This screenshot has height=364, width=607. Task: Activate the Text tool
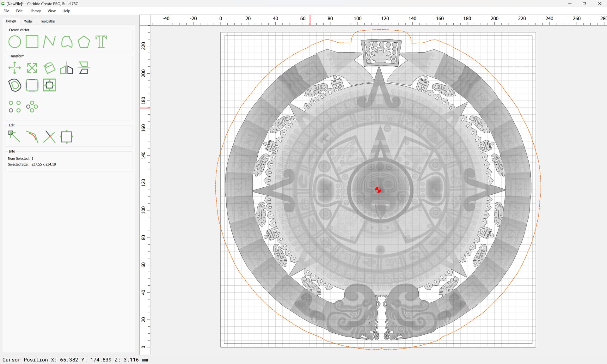tap(101, 42)
